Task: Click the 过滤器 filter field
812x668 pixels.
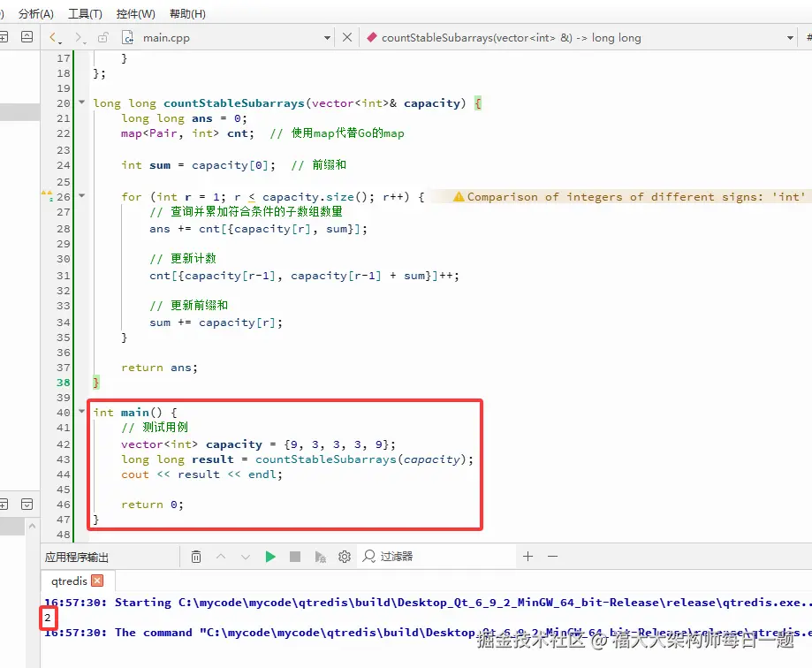Action: point(436,557)
